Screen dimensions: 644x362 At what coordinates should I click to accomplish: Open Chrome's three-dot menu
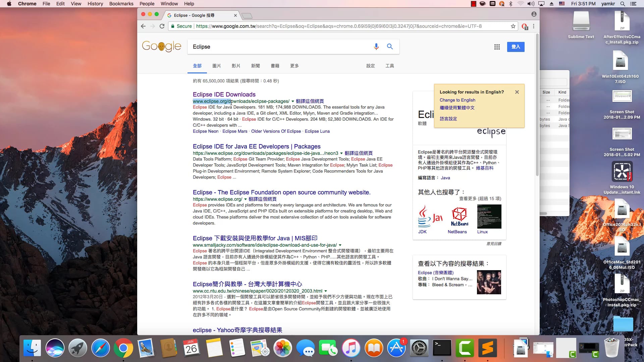(534, 26)
